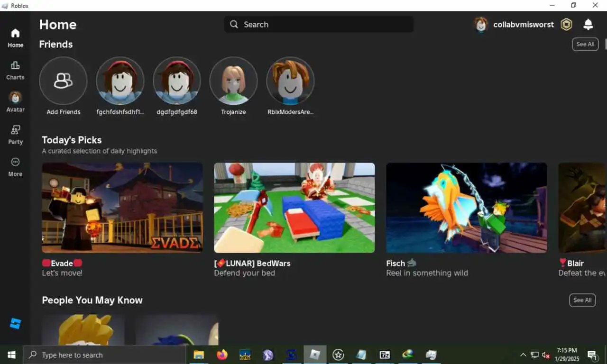This screenshot has height=364, width=607.
Task: Open Windows action center notifications
Action: pyautogui.click(x=592, y=355)
